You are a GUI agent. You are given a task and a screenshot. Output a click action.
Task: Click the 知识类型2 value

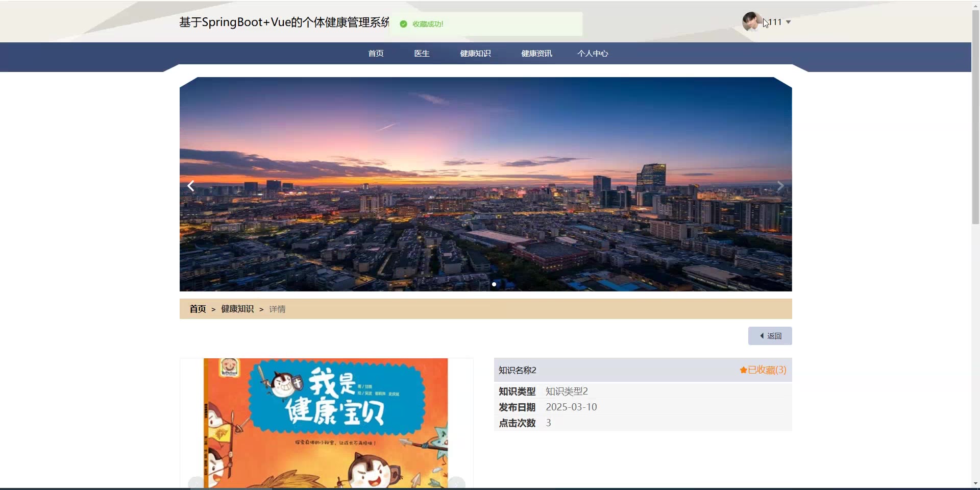567,391
